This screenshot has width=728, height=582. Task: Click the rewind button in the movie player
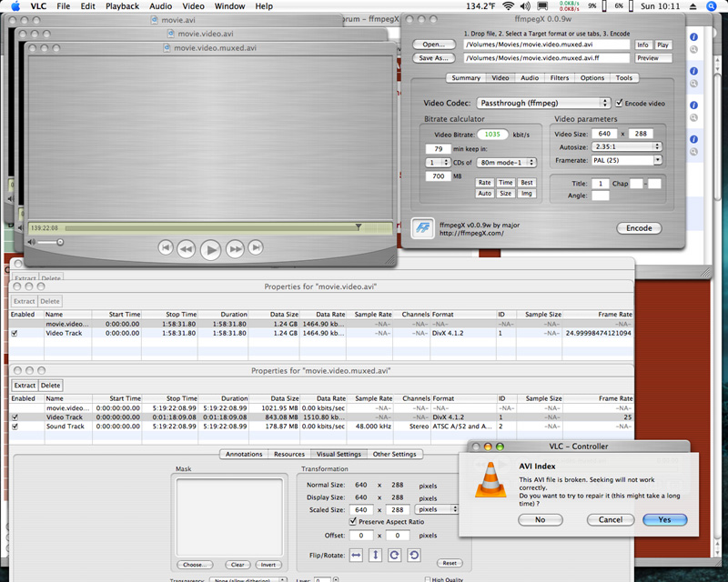187,249
